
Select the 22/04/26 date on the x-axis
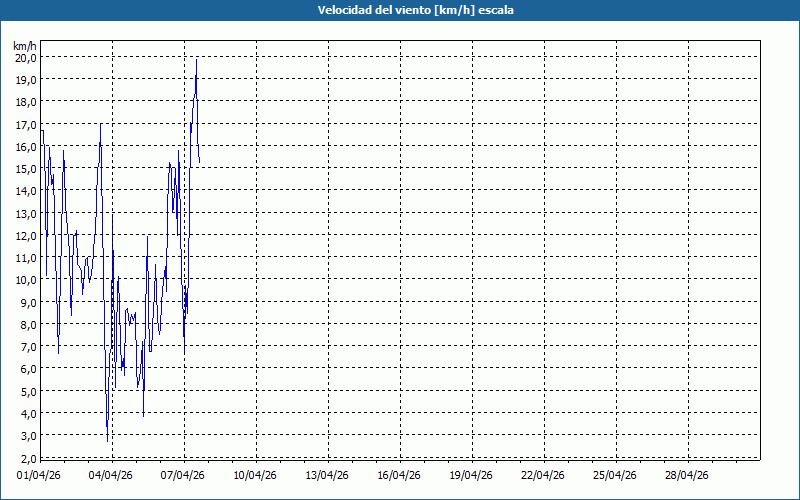coord(544,475)
